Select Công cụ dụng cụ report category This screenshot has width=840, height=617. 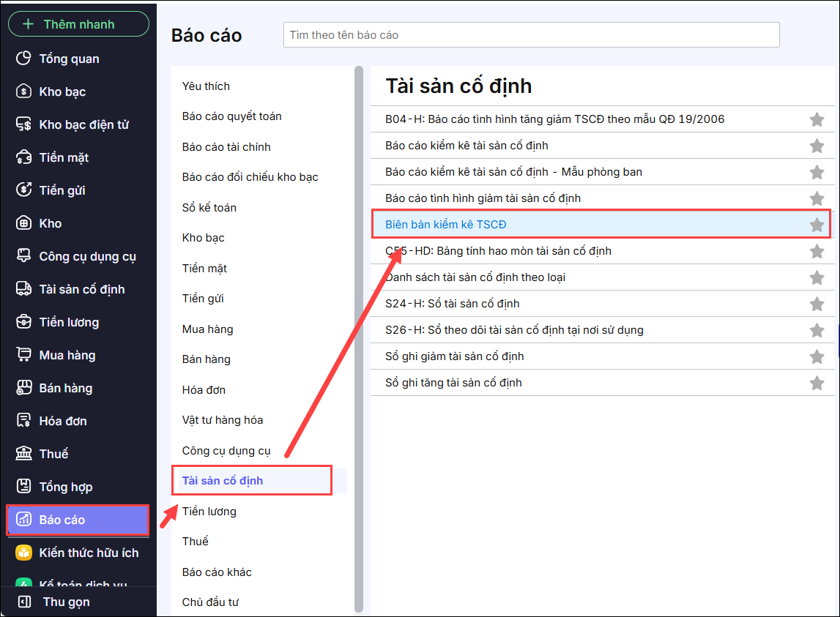(226, 450)
